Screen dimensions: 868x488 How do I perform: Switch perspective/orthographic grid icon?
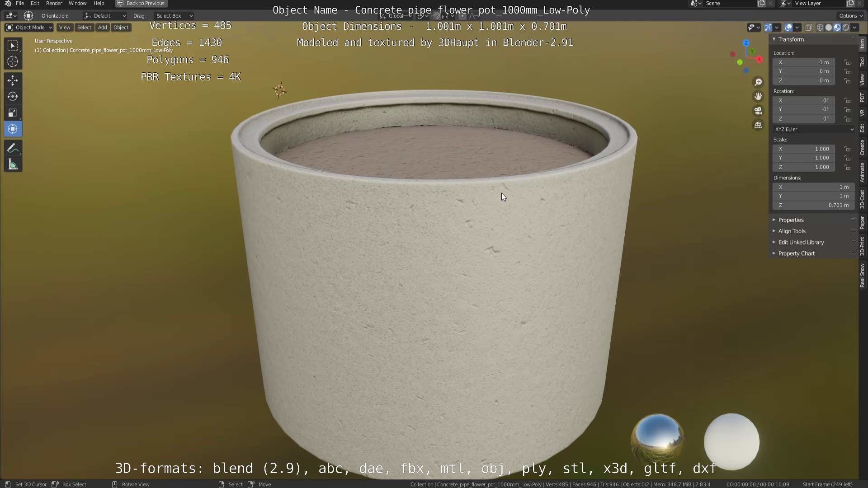point(758,125)
